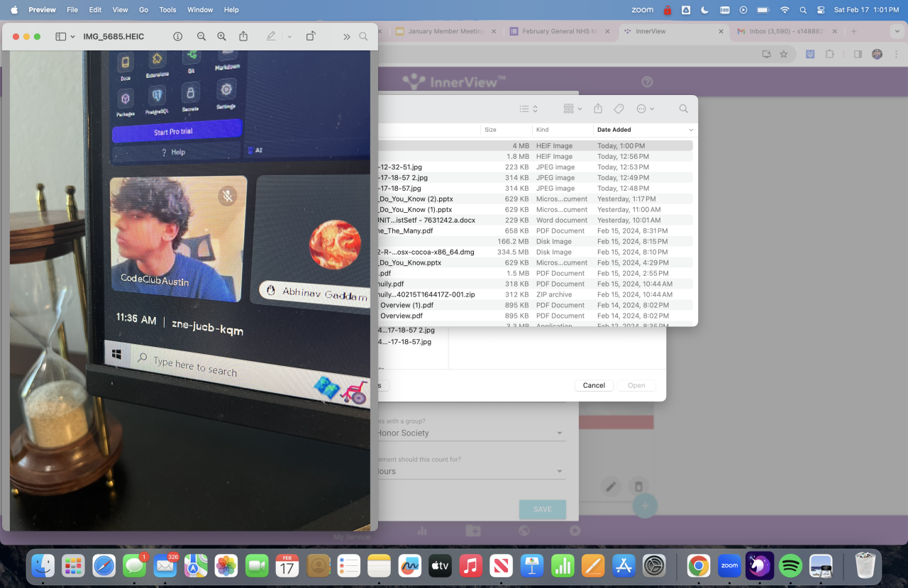The width and height of the screenshot is (908, 588).
Task: Click the InnerView help question mark icon
Action: (x=647, y=82)
